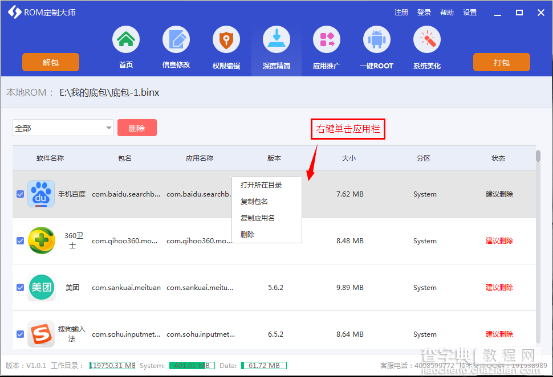The height and width of the screenshot is (377, 553).
Task: Open the 一键ROOT Android robot icon
Action: (x=377, y=39)
